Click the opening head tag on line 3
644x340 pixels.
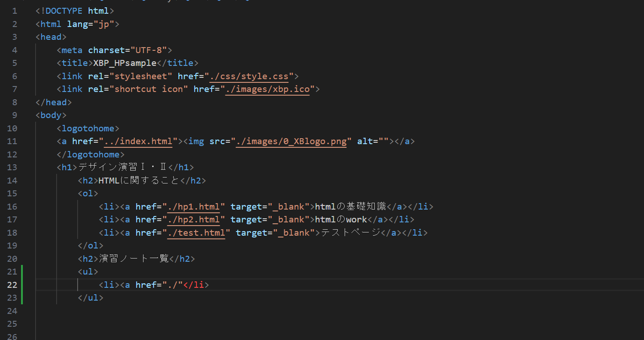click(x=51, y=37)
